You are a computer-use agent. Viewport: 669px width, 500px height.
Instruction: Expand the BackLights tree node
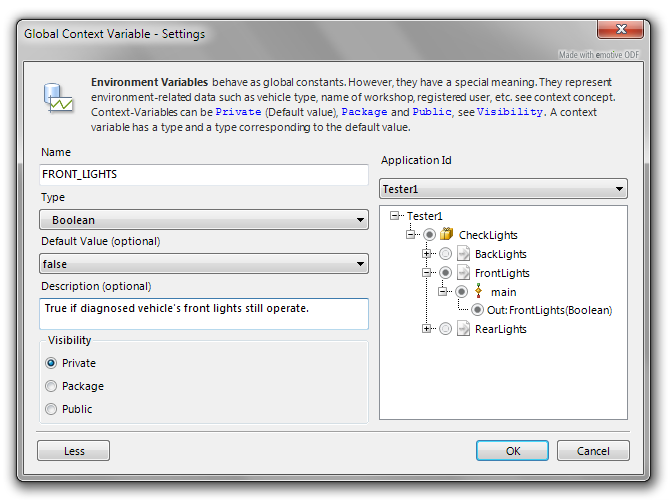click(x=427, y=254)
